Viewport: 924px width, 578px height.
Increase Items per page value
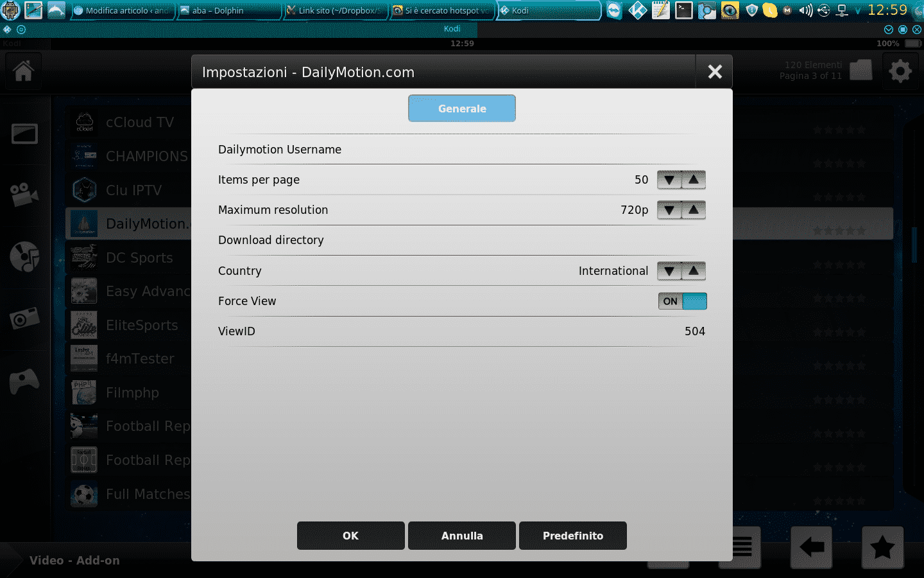pyautogui.click(x=694, y=180)
